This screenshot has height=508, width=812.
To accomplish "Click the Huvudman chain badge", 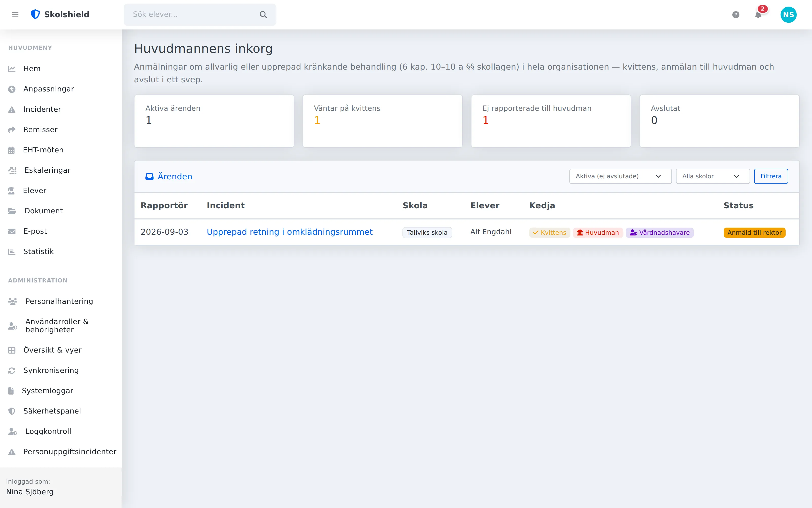I will (x=598, y=232).
